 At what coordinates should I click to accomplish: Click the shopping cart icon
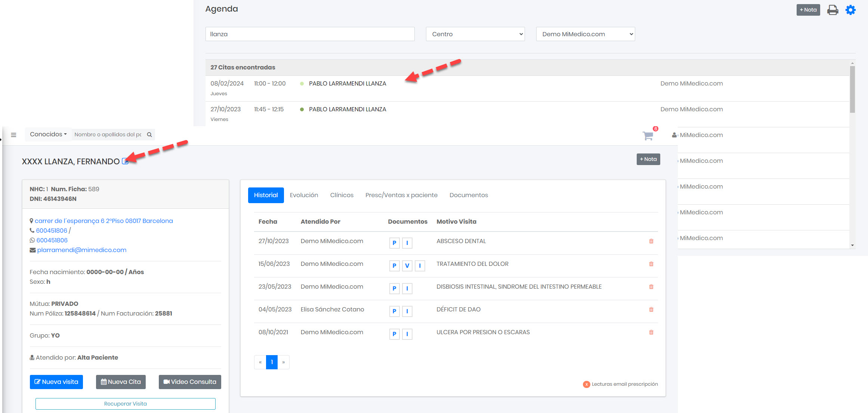pos(648,136)
